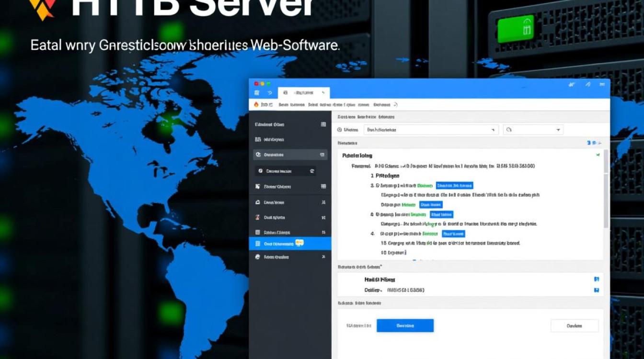The height and width of the screenshot is (359, 644).
Task: Click the red person icon in the dark sidebar
Action: [258, 217]
